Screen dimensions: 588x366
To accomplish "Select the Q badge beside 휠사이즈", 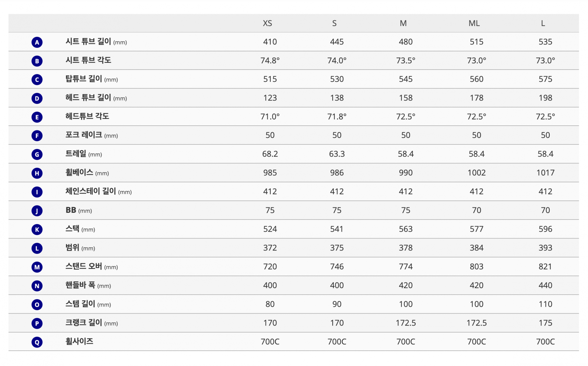I will (37, 342).
